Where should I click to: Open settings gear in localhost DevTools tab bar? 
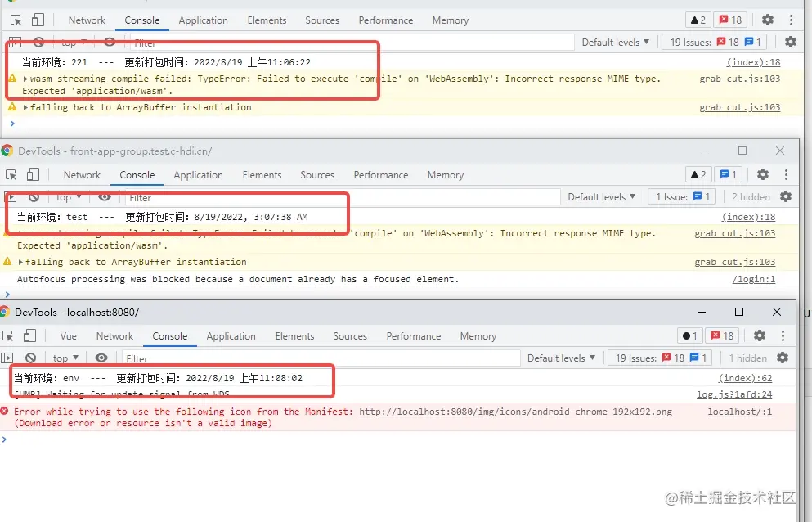pyautogui.click(x=759, y=335)
